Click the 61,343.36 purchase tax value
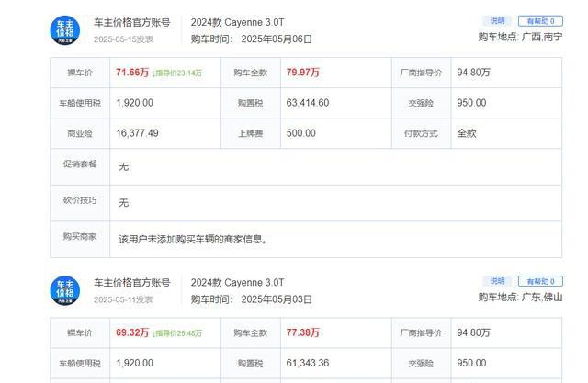 click(x=308, y=363)
